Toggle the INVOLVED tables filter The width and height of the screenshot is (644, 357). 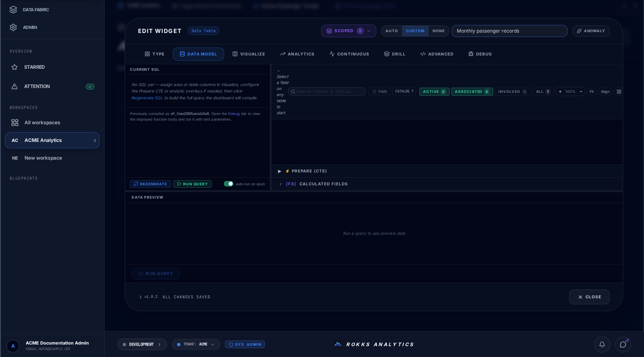tap(512, 92)
